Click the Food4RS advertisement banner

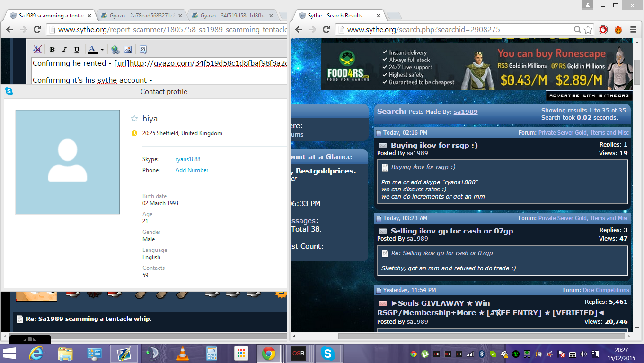pyautogui.click(x=476, y=68)
